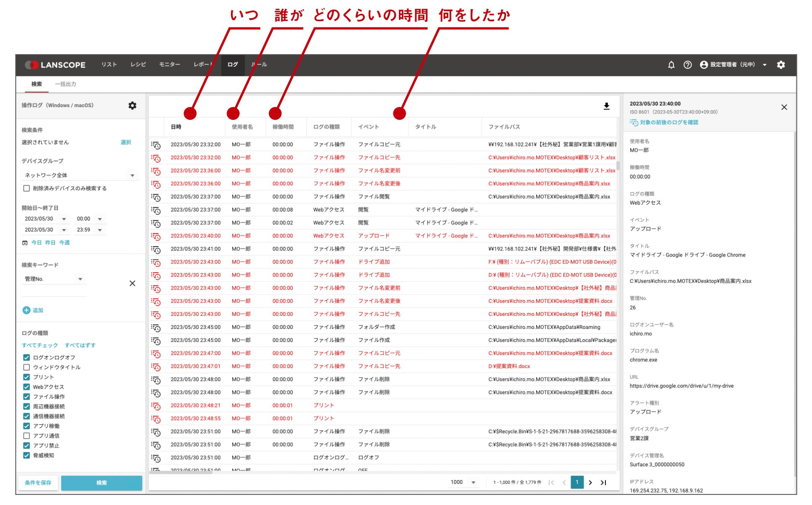Click log history icon on first row
Viewport: 812px width, 505px height.
[x=156, y=145]
